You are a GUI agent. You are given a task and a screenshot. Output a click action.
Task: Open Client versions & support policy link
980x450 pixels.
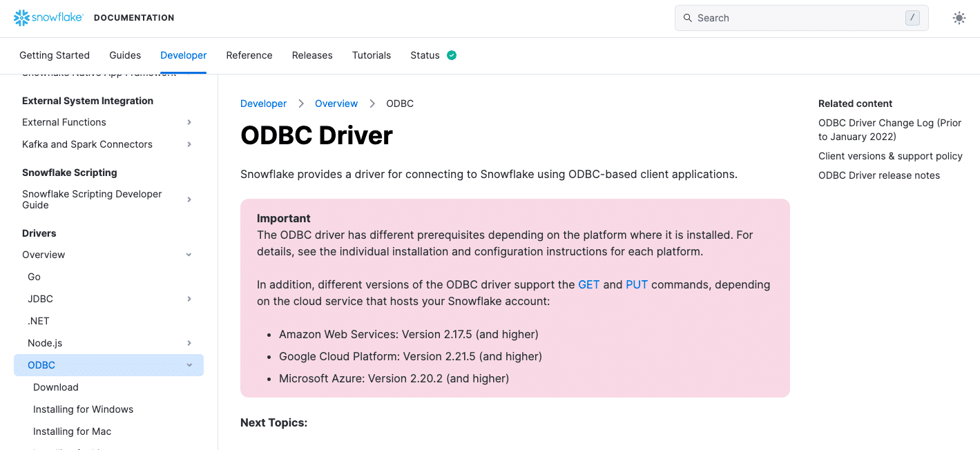[x=890, y=156]
